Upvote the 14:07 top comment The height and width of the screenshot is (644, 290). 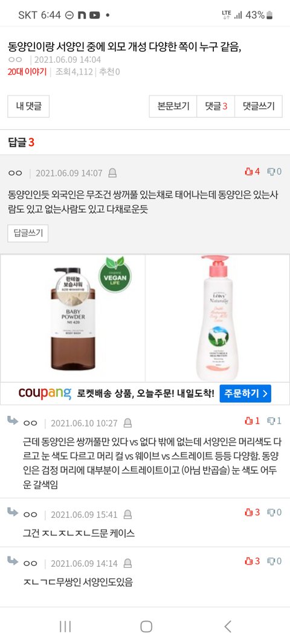[x=252, y=171]
